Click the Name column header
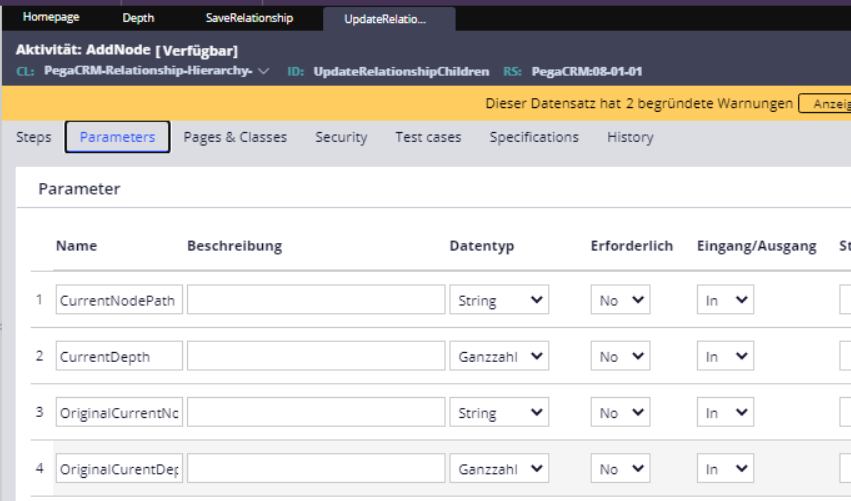This screenshot has width=851, height=501. pos(77,246)
